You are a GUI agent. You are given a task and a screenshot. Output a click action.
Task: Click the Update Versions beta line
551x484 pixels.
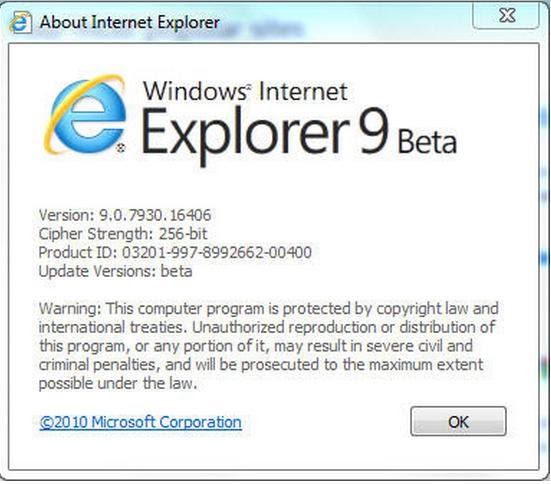pyautogui.click(x=115, y=271)
